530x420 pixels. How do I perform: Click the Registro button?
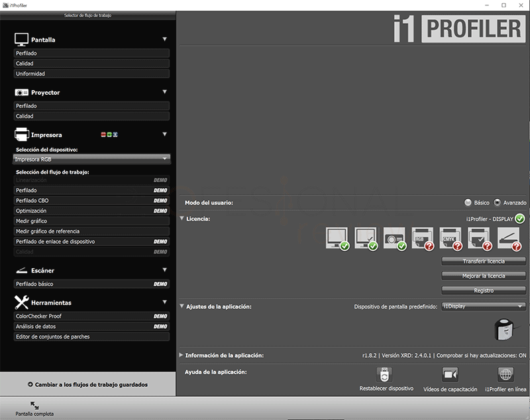coord(484,291)
